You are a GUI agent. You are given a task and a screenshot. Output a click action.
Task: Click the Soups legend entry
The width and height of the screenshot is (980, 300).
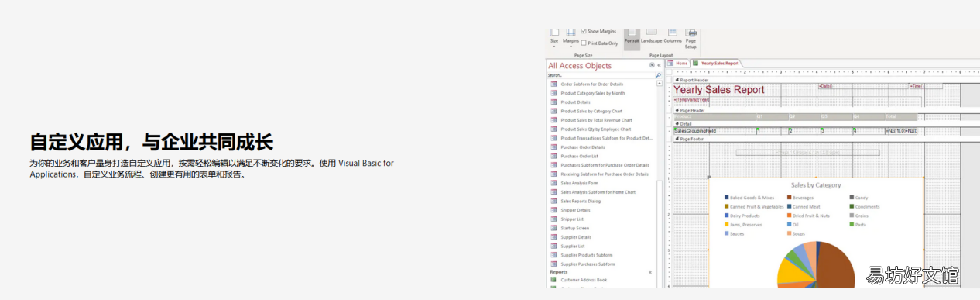[797, 233]
